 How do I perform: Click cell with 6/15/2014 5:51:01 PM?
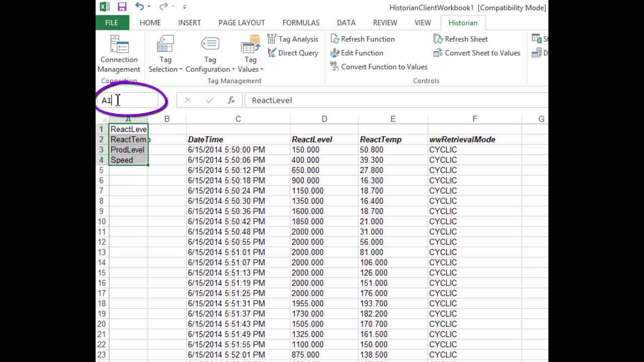(x=238, y=252)
